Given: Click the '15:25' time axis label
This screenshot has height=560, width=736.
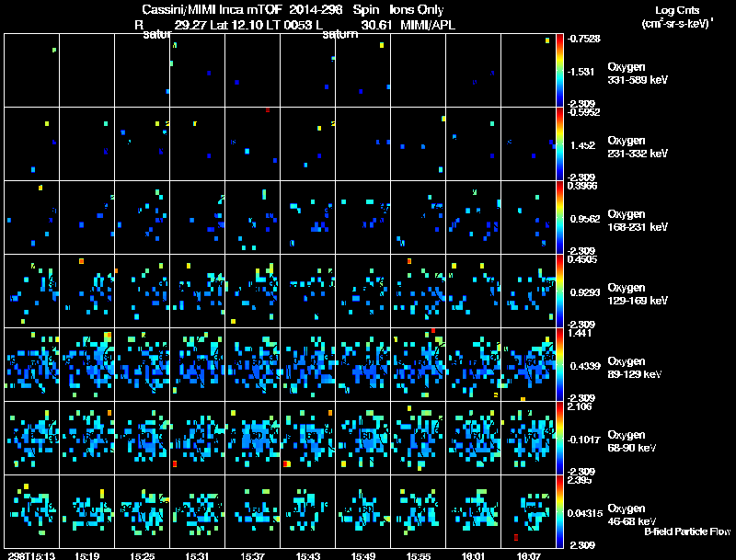Looking at the screenshot, I should [143, 555].
